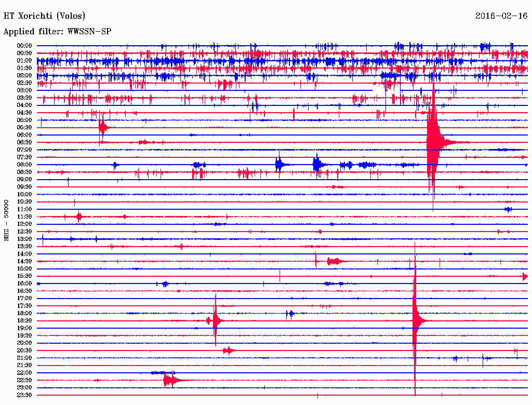532x405 pixels.
Task: Click the 18:00 time label
Action: click(24, 314)
